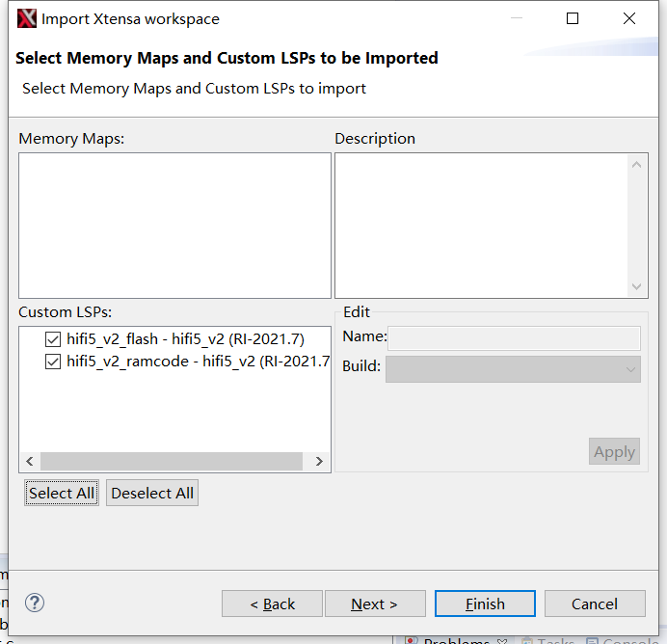Screen dimensions: 667x644
Task: Click Deselect All button
Action: [x=152, y=493]
